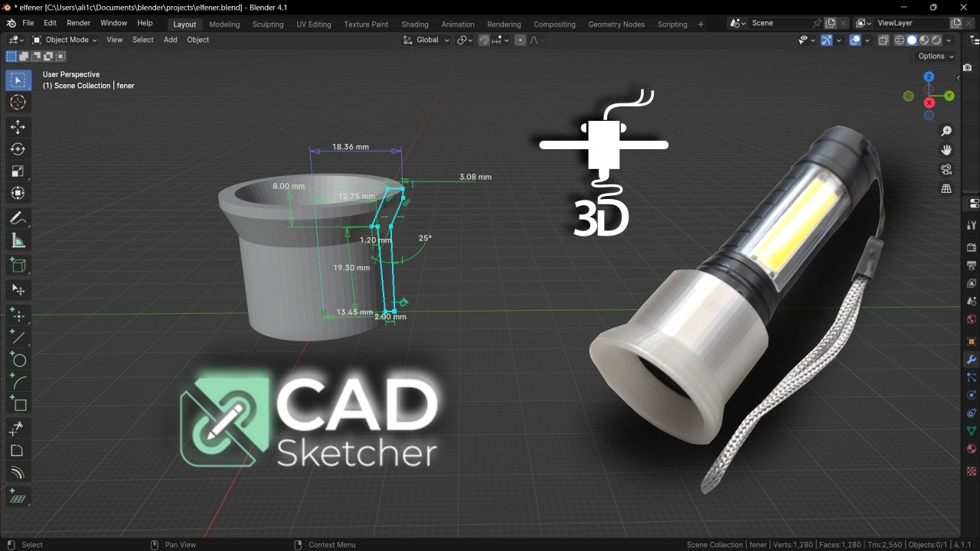Select CAD Sketcher Add Rectangle tool
This screenshot has width=980, height=551.
pyautogui.click(x=18, y=403)
